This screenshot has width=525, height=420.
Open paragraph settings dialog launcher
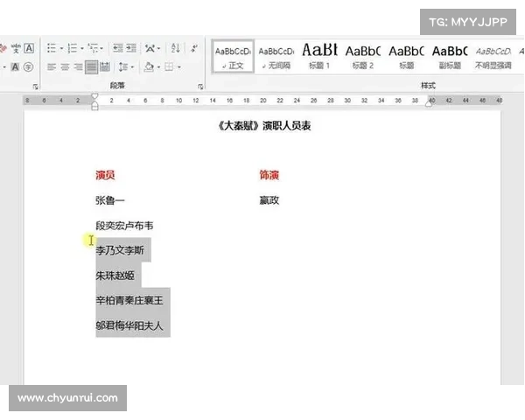pyautogui.click(x=200, y=87)
